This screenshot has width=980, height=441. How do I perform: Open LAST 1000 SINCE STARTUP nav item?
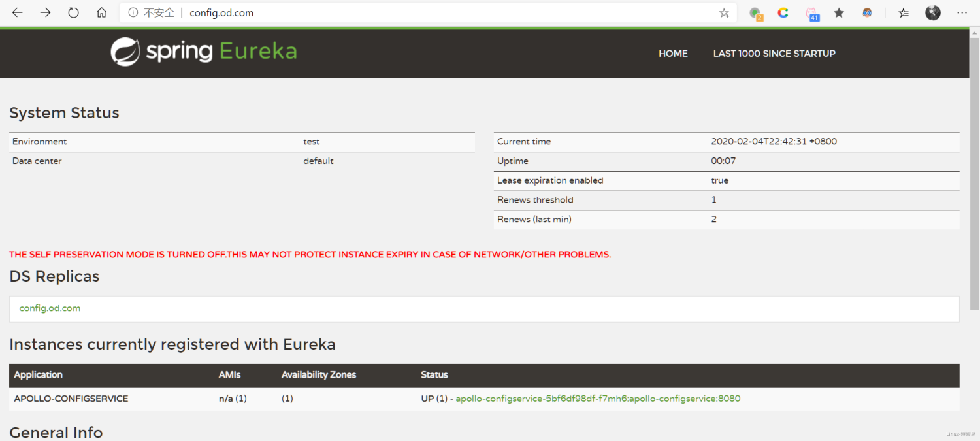pos(774,54)
